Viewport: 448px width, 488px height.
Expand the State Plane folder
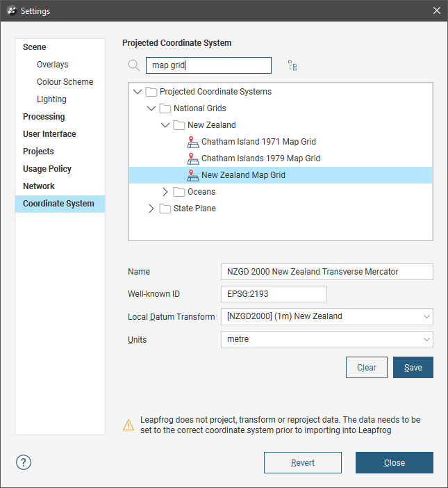coord(151,209)
